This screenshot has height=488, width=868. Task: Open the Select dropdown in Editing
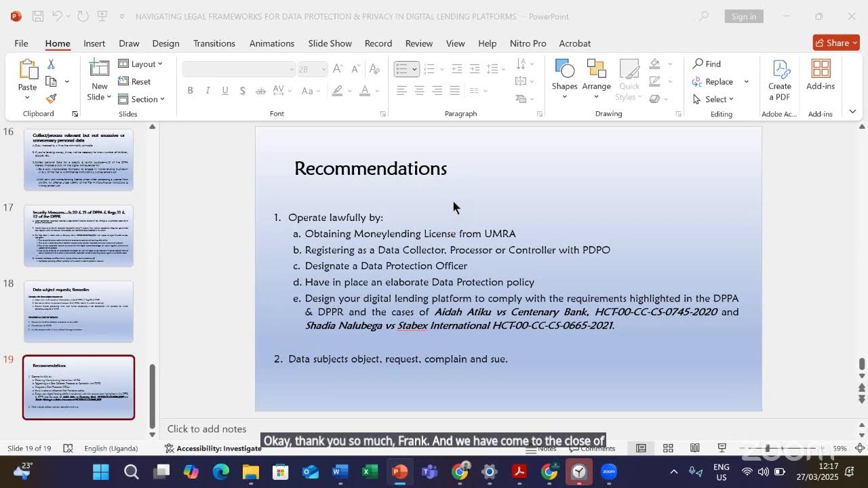[x=713, y=99]
